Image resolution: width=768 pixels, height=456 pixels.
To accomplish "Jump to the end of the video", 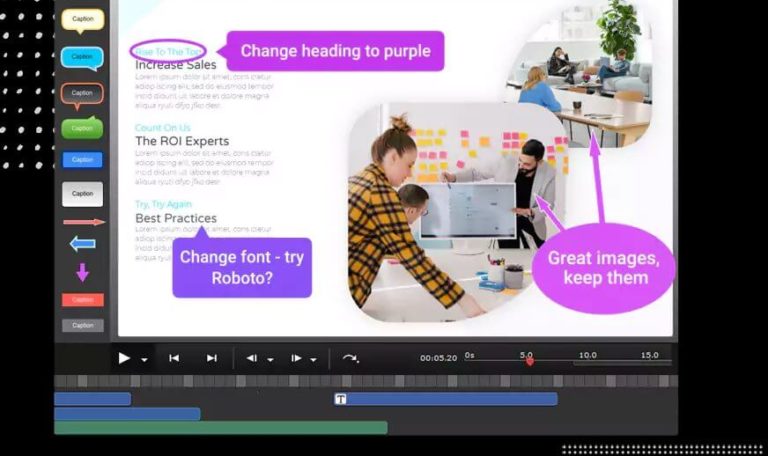I will pyautogui.click(x=212, y=359).
